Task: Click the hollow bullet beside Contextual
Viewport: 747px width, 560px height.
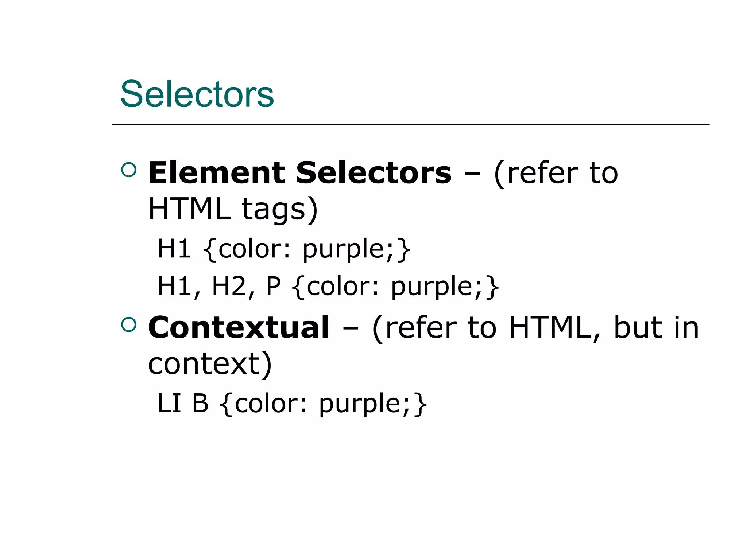Action: [x=128, y=324]
